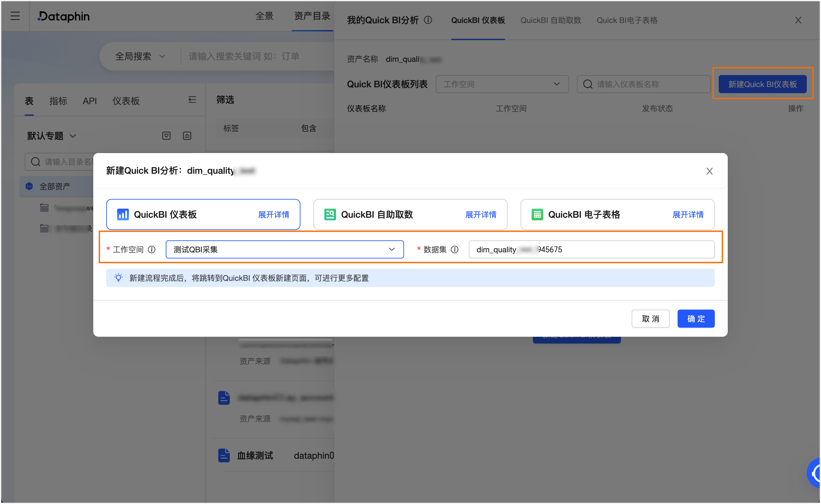The image size is (821, 504).
Task: Expand details link for QuickBI 仪表板
Action: pos(274,215)
